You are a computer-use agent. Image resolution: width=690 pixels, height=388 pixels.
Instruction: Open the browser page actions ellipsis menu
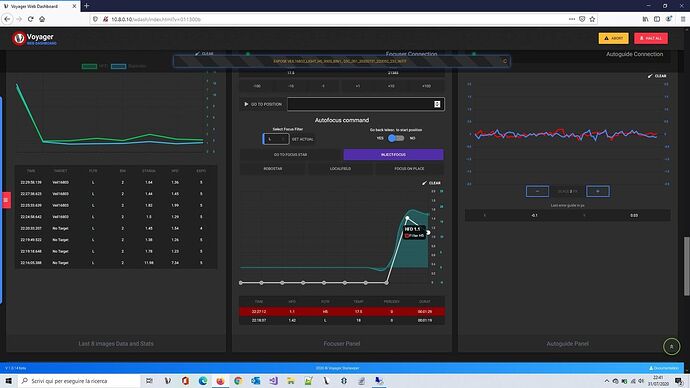[572, 19]
